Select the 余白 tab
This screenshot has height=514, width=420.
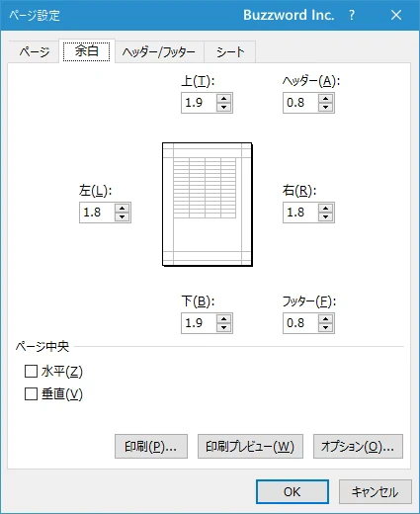click(87, 51)
